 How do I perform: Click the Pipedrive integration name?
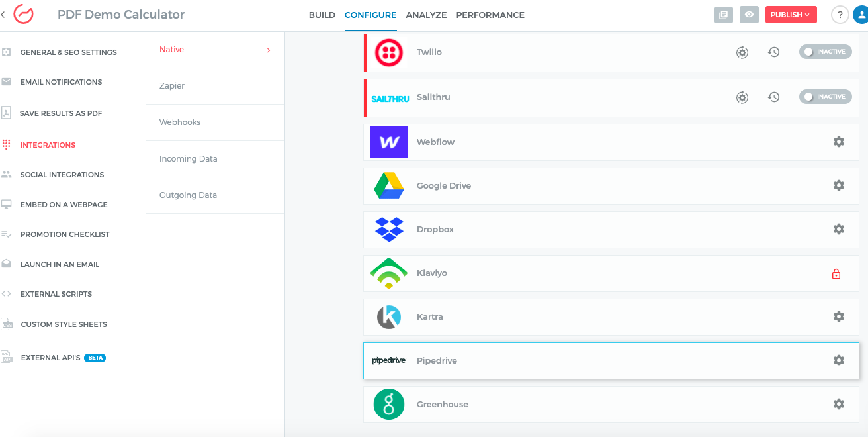tap(437, 361)
